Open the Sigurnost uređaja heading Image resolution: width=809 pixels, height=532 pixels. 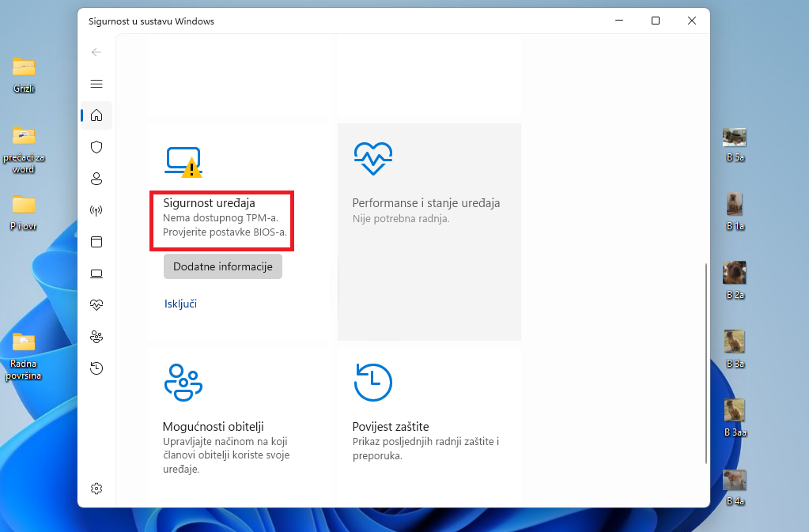(209, 203)
